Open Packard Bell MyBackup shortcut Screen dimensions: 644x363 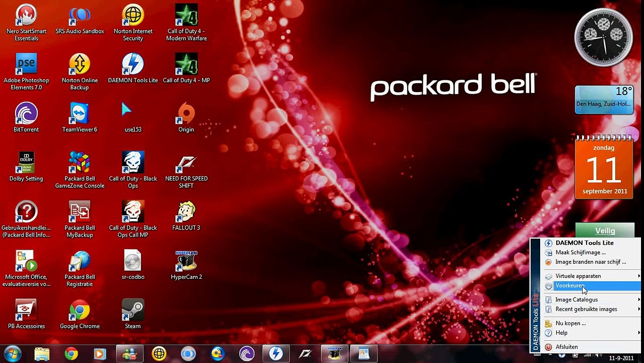coord(80,219)
